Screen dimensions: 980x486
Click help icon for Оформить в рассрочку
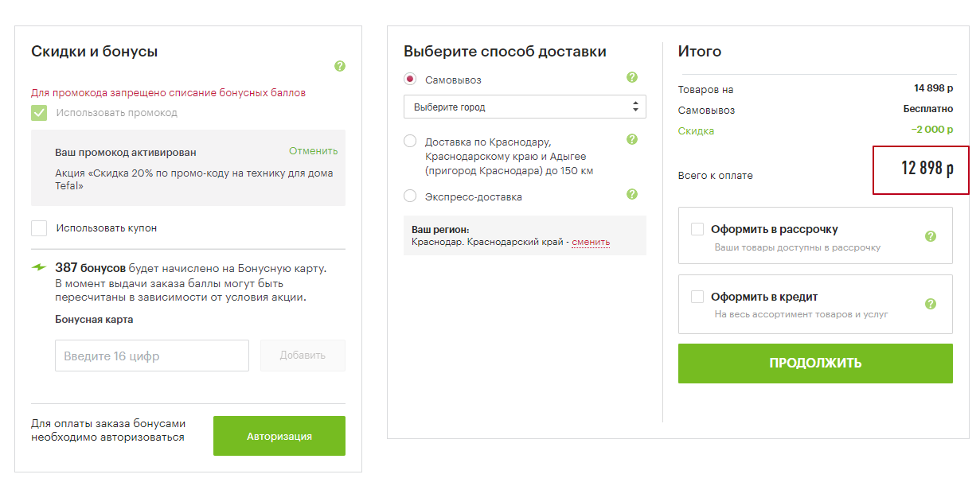point(931,236)
